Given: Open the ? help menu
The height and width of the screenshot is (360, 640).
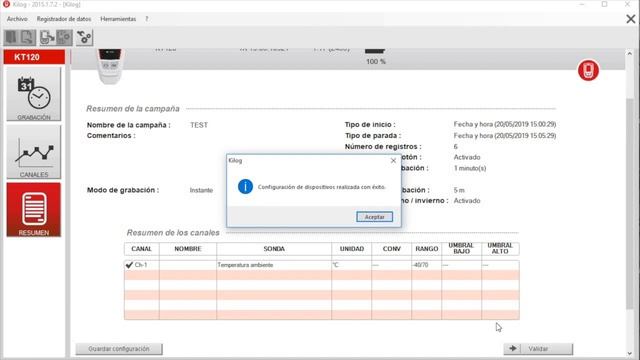Looking at the screenshot, I should [x=147, y=19].
